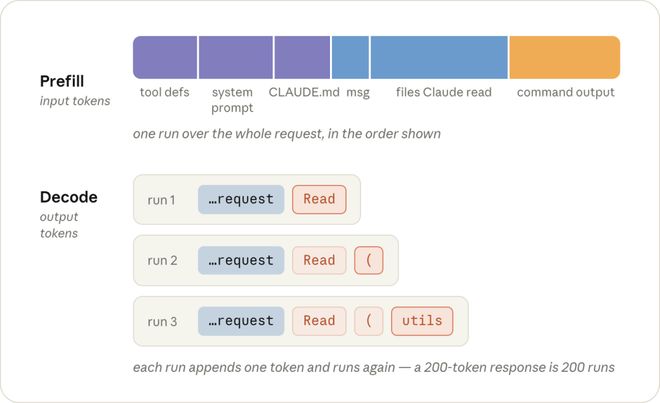
Task: Click the Read token in run 1
Action: 319,199
